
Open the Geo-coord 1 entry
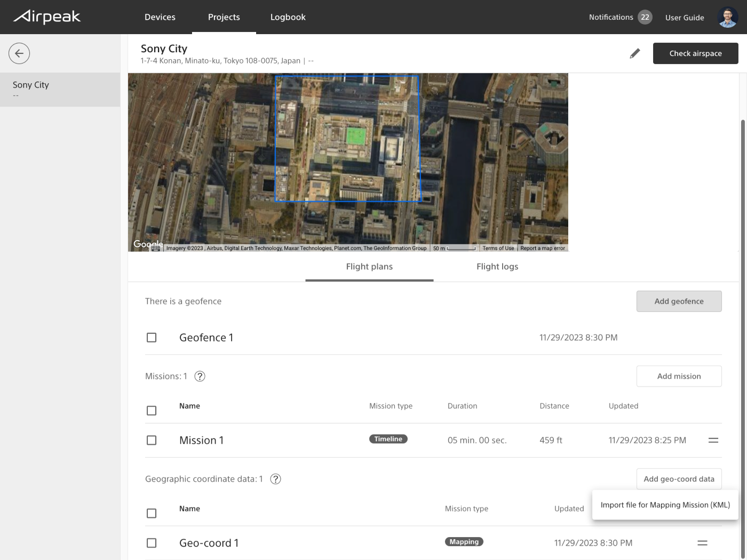pyautogui.click(x=209, y=543)
